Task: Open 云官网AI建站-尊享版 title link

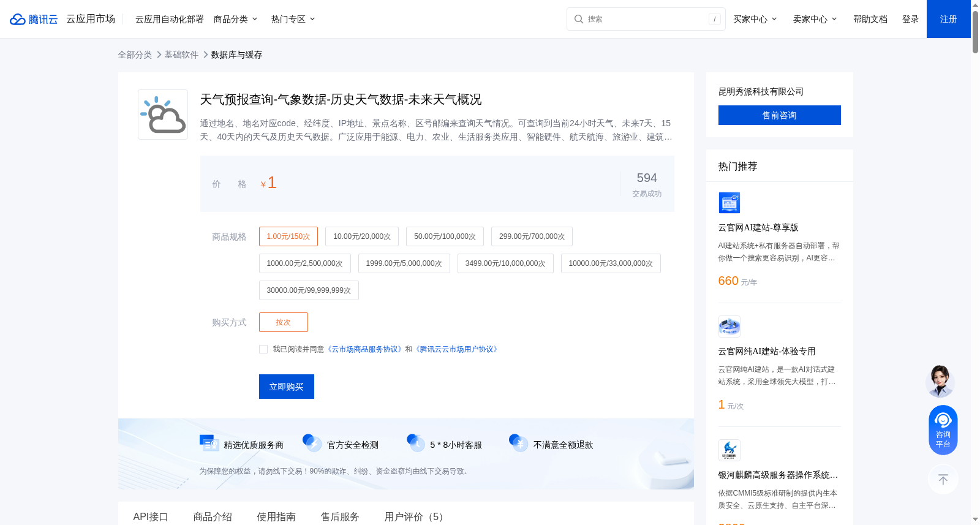Action: coord(758,227)
